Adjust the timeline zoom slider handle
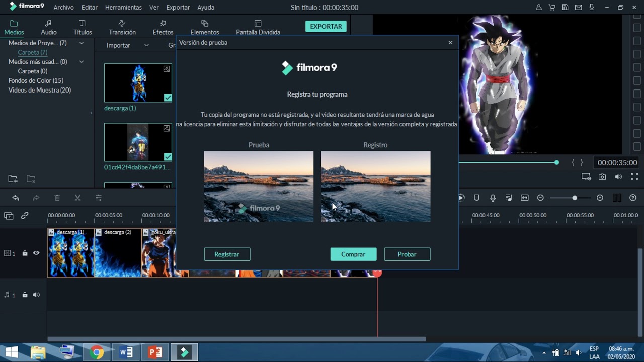644x362 pixels. (x=574, y=198)
